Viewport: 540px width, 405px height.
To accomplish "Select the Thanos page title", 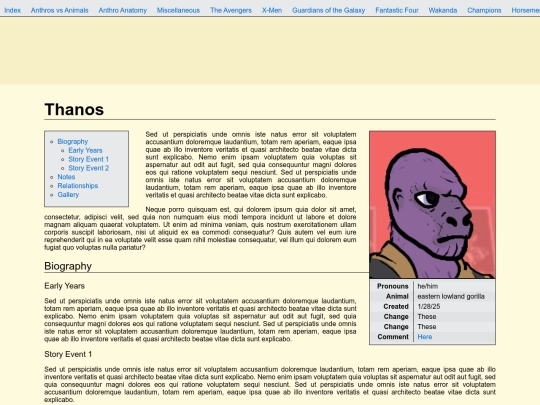I will coord(74,110).
